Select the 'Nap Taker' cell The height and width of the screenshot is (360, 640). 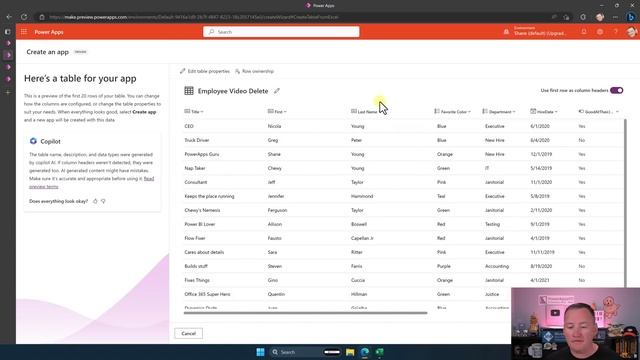pyautogui.click(x=195, y=168)
